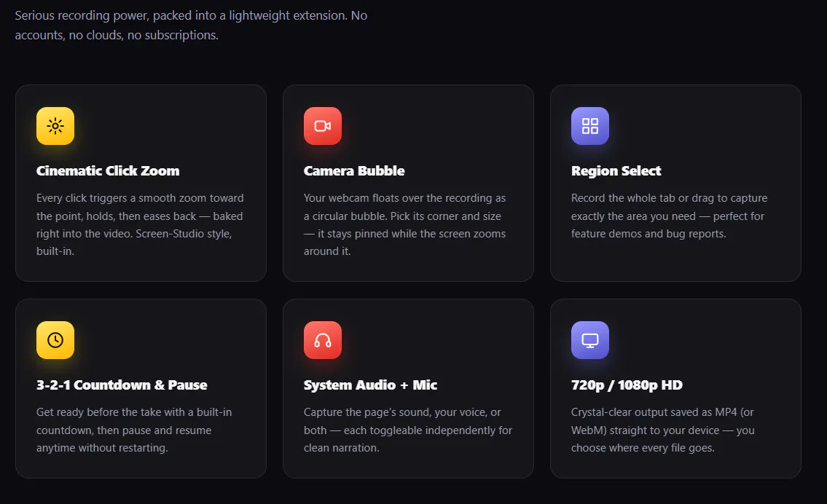
Task: Click the purple monitor icon for HD
Action: 590,340
